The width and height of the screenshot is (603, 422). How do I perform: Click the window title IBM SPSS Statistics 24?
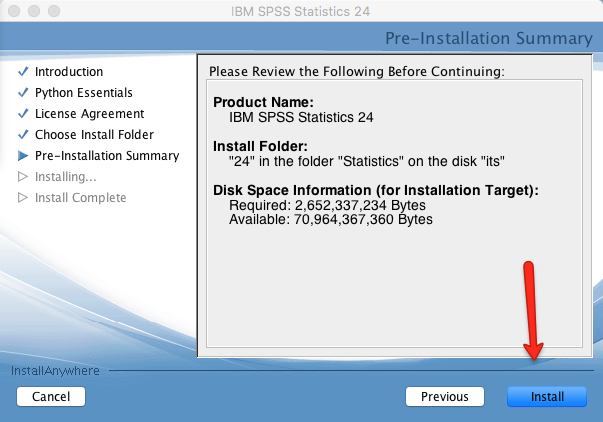tap(300, 11)
